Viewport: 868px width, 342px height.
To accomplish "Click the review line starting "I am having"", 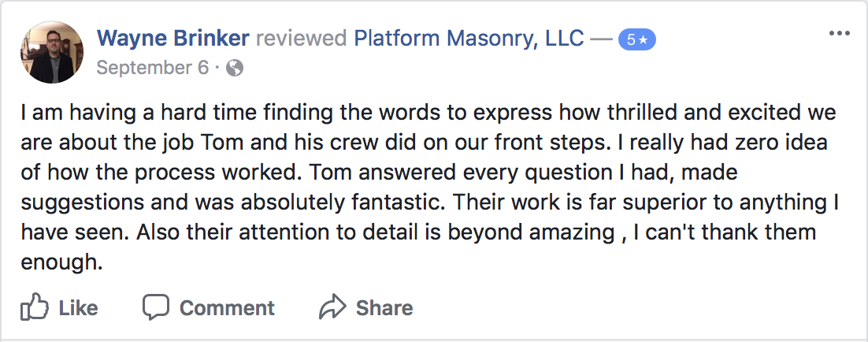I will tap(428, 112).
